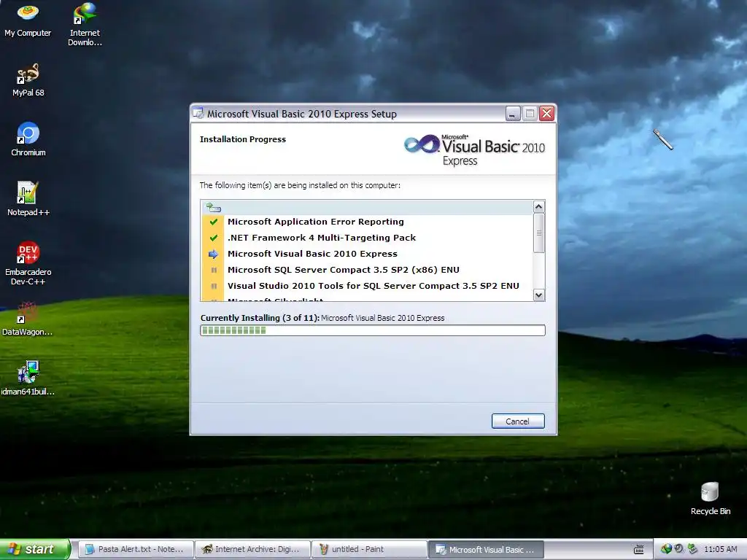Click the Installation Progress heading
Screen dimensions: 747x560
pyautogui.click(x=243, y=139)
